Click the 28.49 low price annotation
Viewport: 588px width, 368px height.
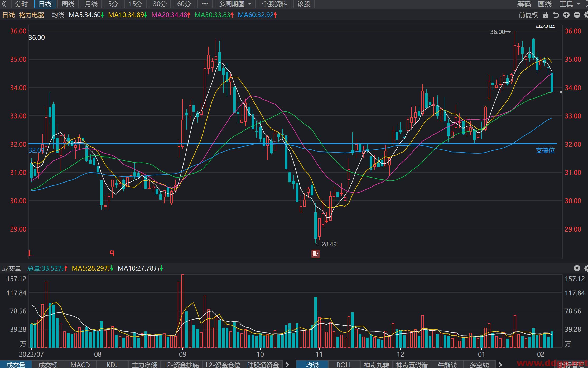click(x=326, y=244)
